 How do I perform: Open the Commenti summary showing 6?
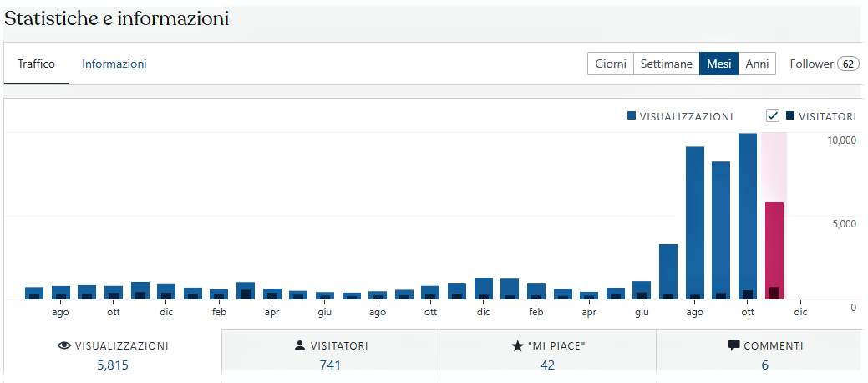point(764,355)
